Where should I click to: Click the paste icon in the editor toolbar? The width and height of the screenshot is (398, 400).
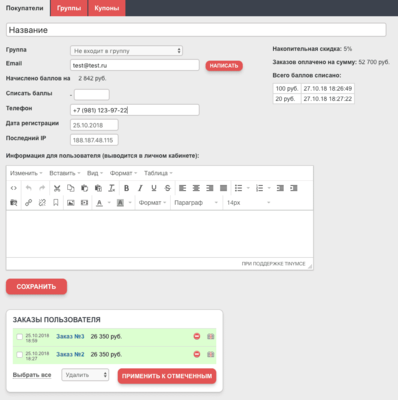84,188
